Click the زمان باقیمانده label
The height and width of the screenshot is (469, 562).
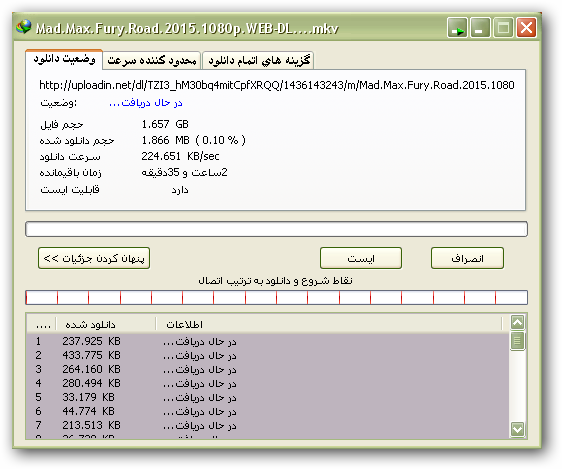71,173
